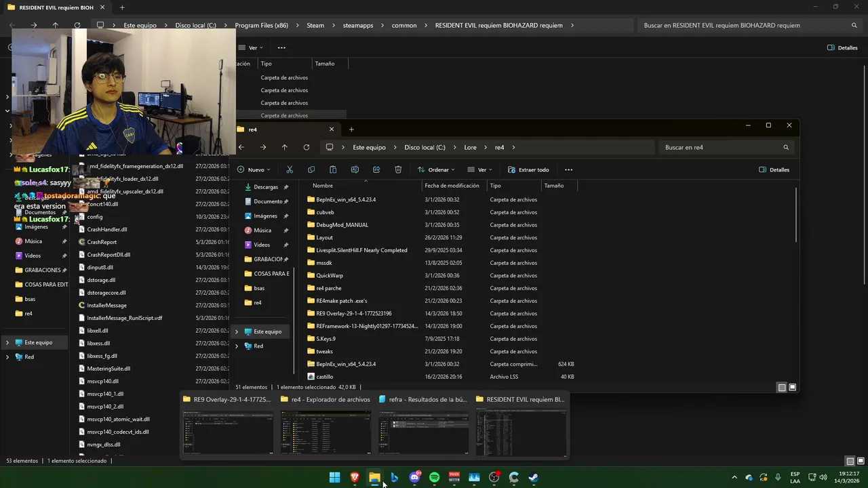Select Videos in background window sidebar

tap(33, 256)
